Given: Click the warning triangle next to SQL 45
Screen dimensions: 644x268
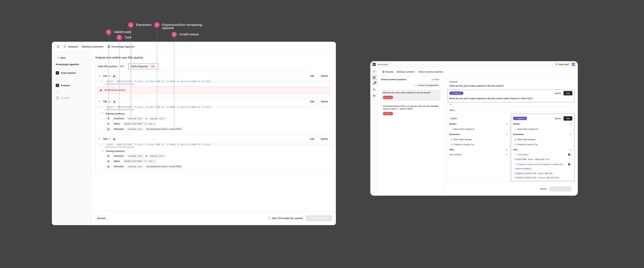Looking at the screenshot, I should pyautogui.click(x=114, y=102).
